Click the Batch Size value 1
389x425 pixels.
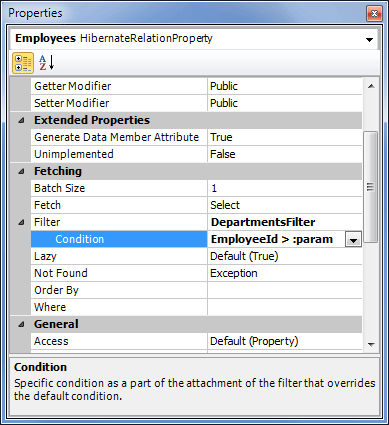[214, 188]
